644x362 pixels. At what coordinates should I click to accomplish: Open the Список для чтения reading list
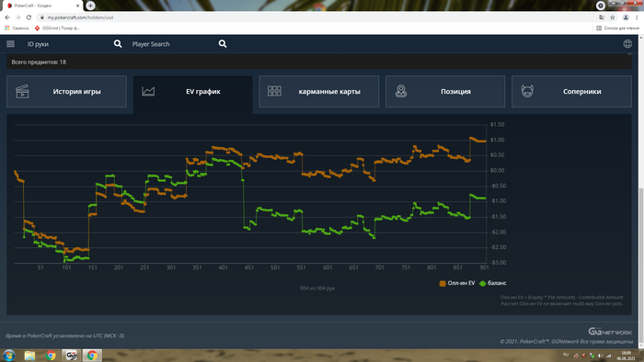[x=617, y=28]
